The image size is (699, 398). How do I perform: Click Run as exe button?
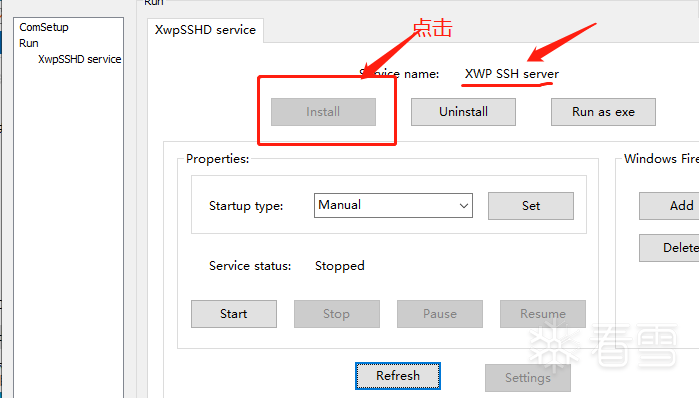click(x=603, y=112)
